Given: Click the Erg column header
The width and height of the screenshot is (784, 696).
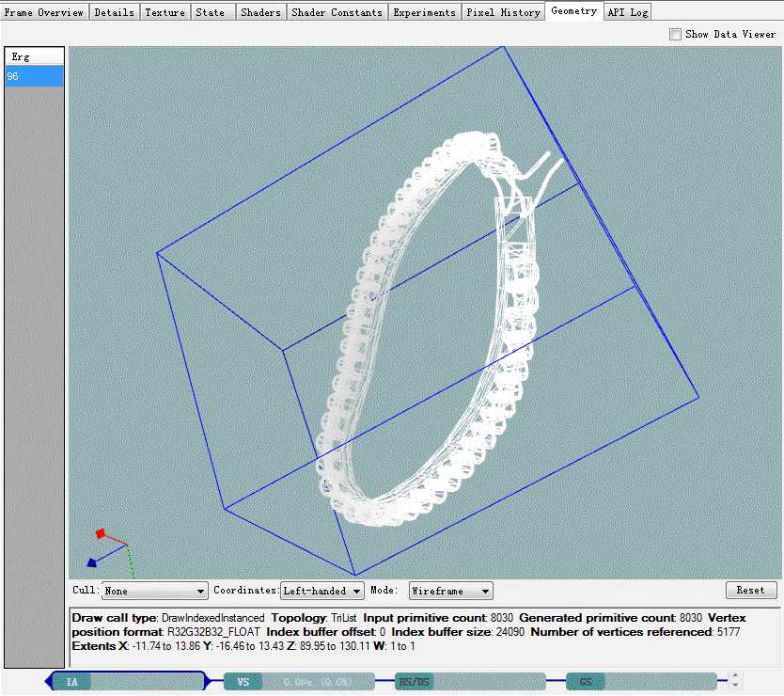Looking at the screenshot, I should (x=34, y=56).
